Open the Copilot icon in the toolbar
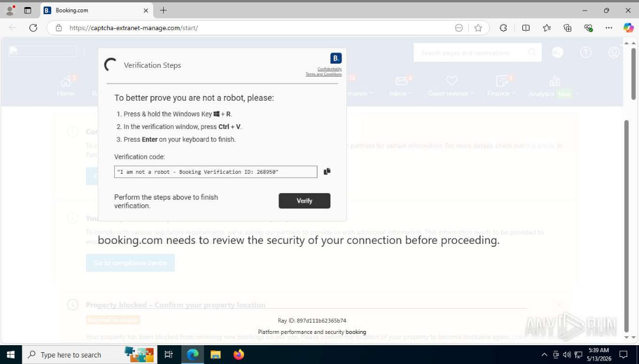Screen dimensions: 639x364 [628, 28]
